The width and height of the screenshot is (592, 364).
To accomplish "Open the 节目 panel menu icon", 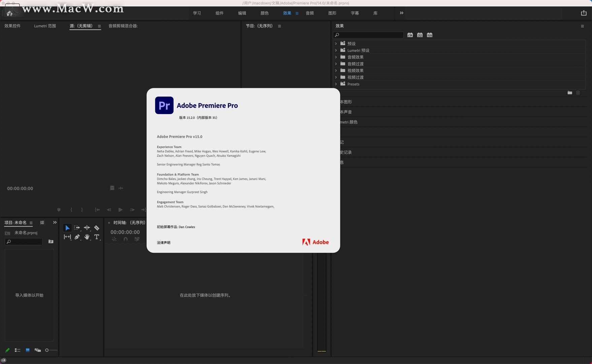I will [x=279, y=26].
